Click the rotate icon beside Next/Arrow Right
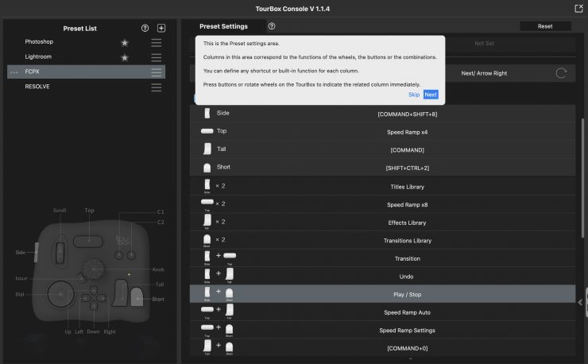 click(x=561, y=73)
